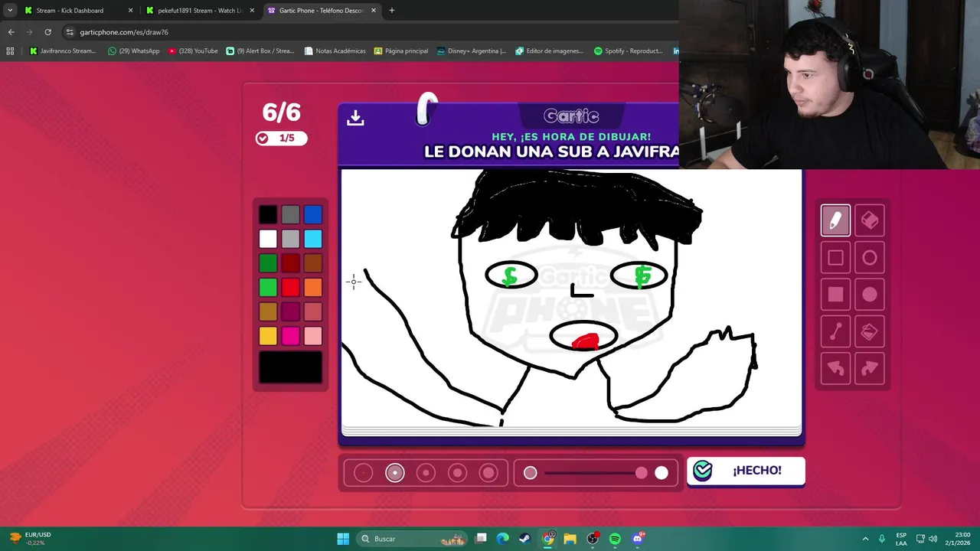Pick the blue color swatch
Screen dimensions: 980x551
point(313,215)
